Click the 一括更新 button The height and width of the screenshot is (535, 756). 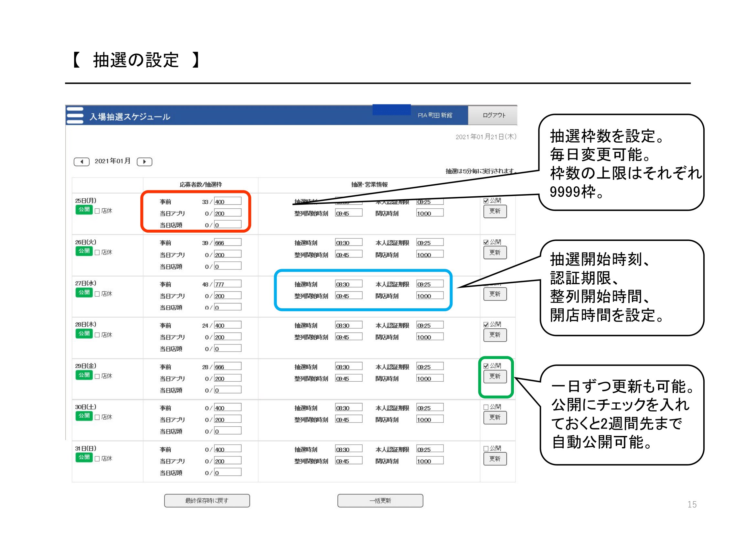(380, 500)
